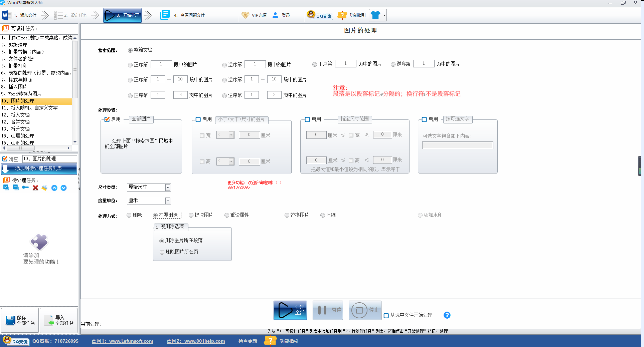Click 保存全部任务 floppy disk button

click(20, 320)
